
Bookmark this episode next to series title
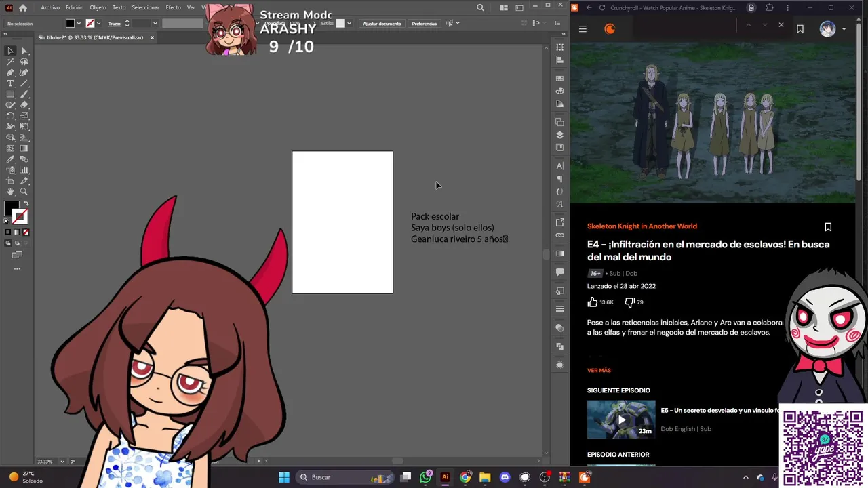[x=828, y=227]
